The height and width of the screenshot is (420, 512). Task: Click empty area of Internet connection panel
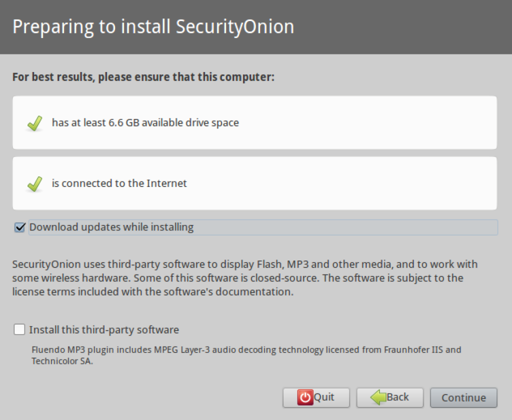pos(350,184)
